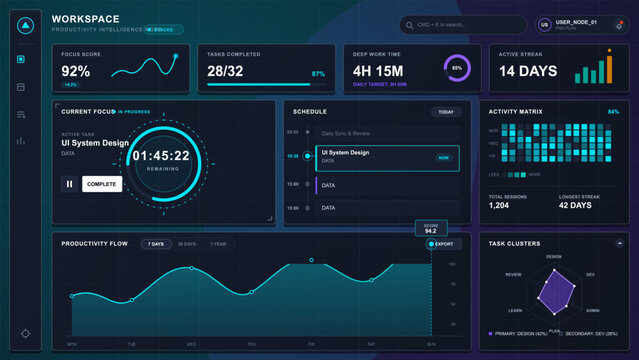Click the 4H 15M deep work value
The height and width of the screenshot is (360, 639).
pyautogui.click(x=378, y=71)
